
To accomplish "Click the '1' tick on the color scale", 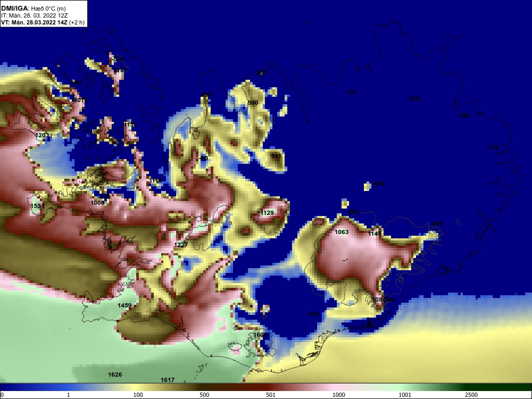I will pos(69,395).
